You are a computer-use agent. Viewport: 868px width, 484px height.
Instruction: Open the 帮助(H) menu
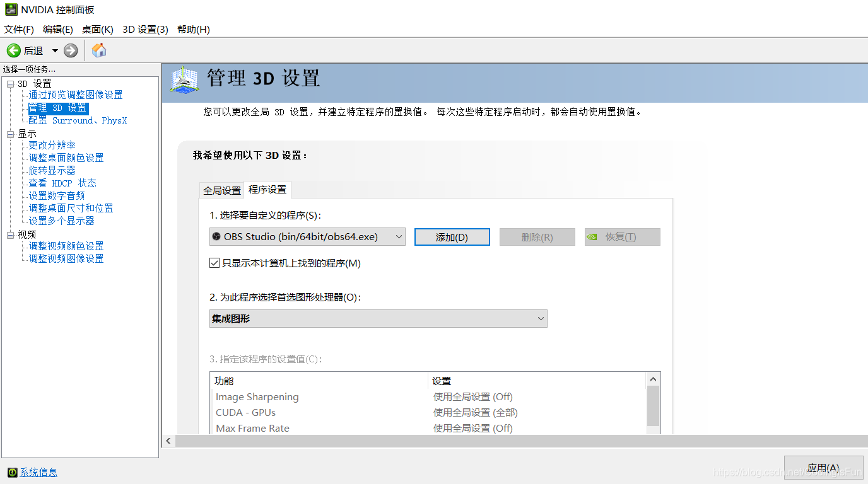[x=194, y=30]
